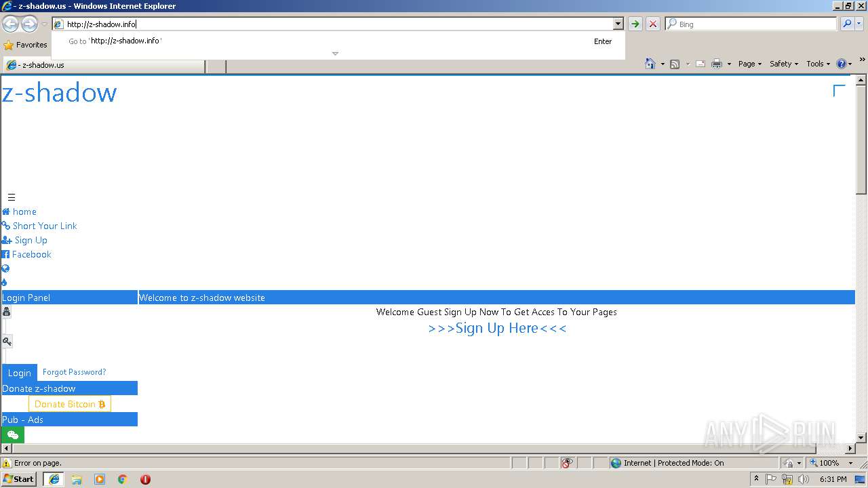Click the clock showing 6:31 PM

click(x=833, y=479)
